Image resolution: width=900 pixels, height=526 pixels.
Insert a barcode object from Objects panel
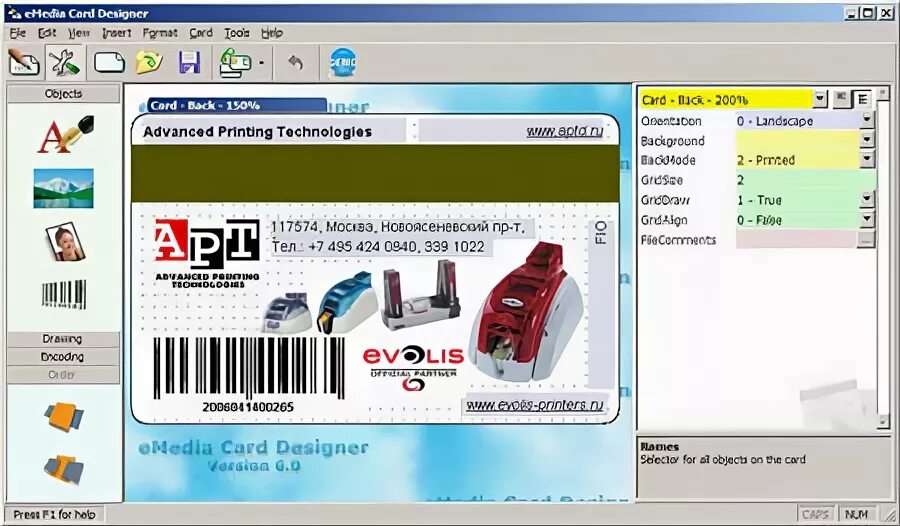point(64,295)
